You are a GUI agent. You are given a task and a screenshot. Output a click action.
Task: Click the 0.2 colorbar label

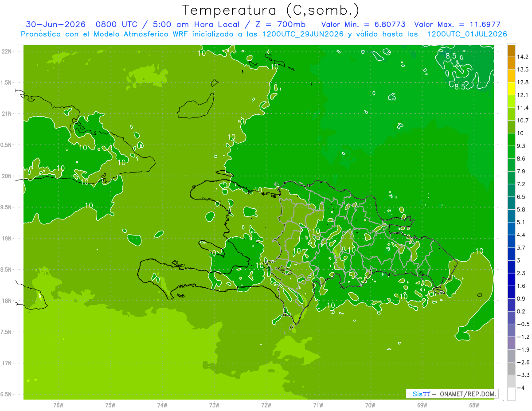click(x=521, y=311)
